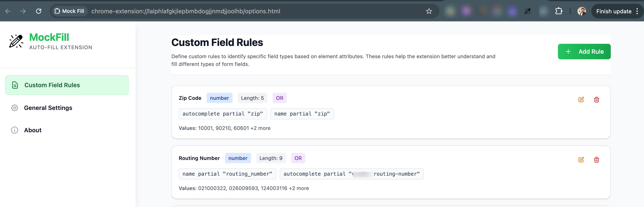644x207 pixels.
Task: Open the browser Extensions puzzle icon
Action: (x=558, y=11)
